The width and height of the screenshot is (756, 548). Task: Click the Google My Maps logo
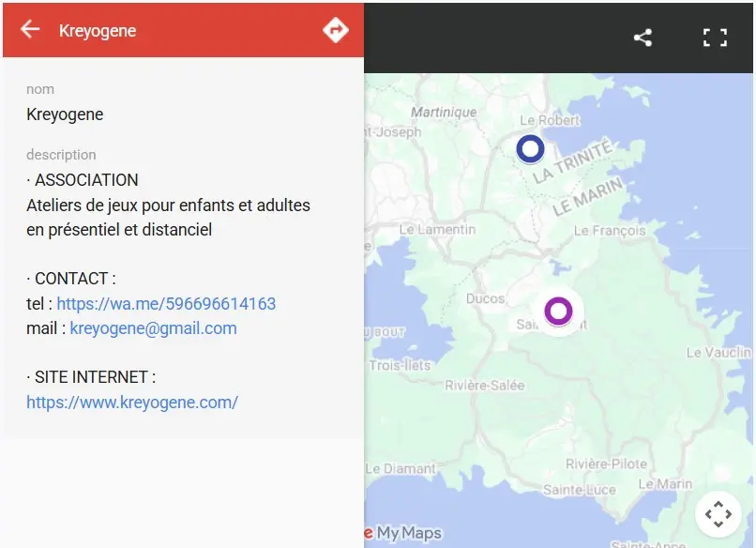pyautogui.click(x=403, y=533)
